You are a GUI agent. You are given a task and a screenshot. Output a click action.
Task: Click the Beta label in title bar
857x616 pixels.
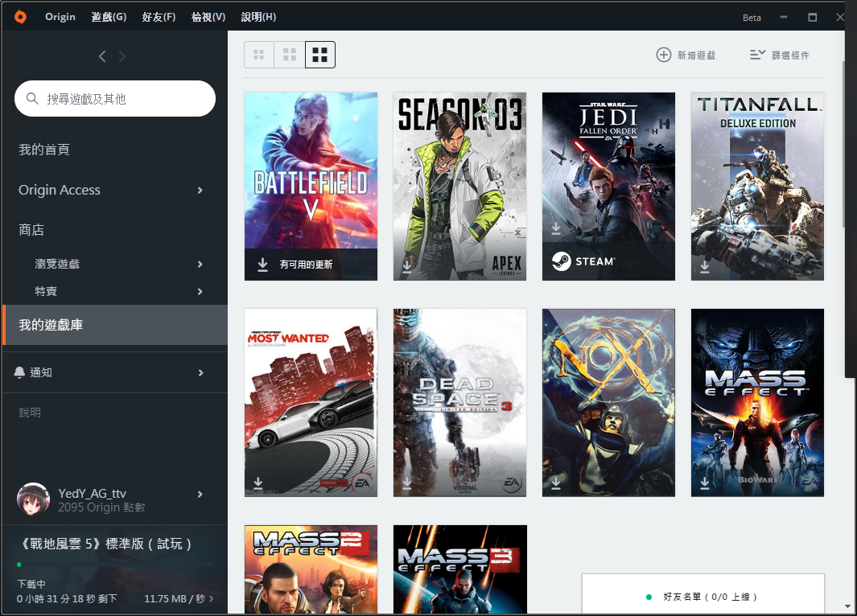point(752,18)
